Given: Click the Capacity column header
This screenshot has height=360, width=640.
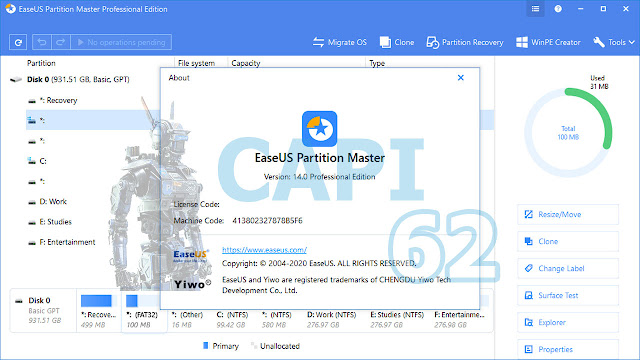Looking at the screenshot, I should [246, 63].
